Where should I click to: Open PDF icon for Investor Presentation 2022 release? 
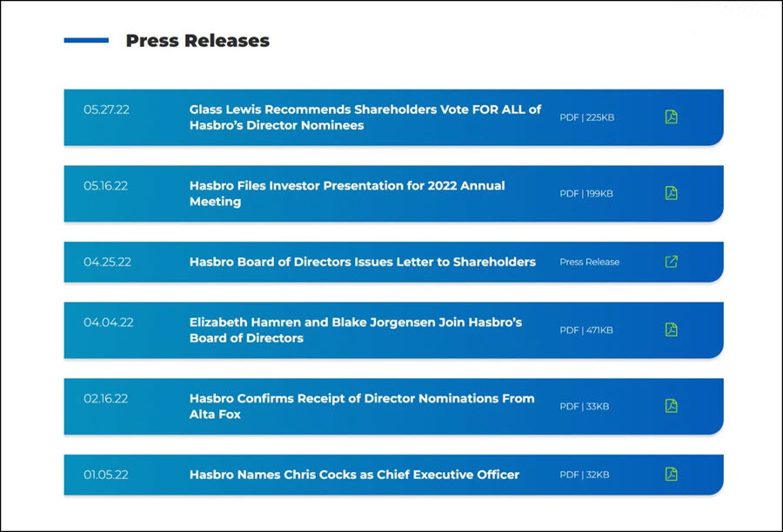[x=671, y=193]
